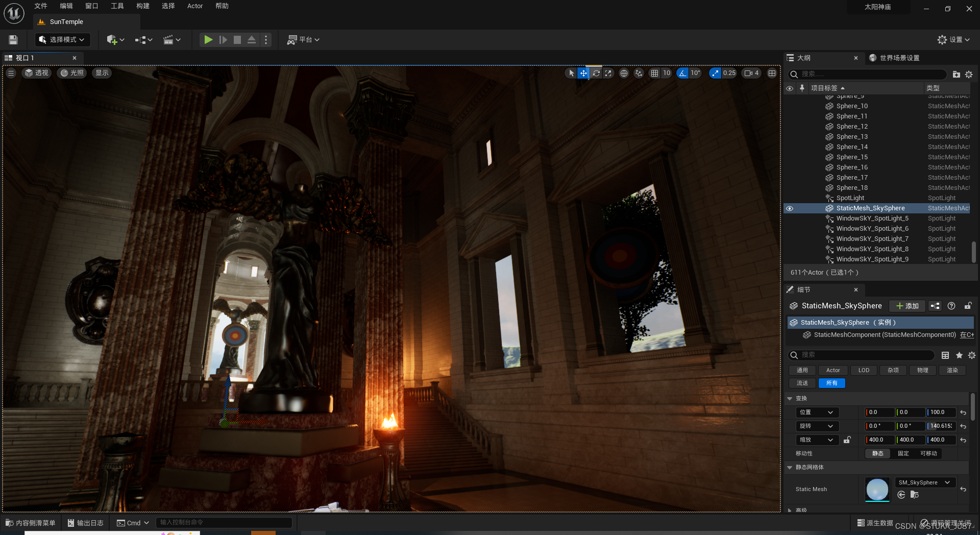Open details property matrix grid icon
Screen dimensions: 980x535
click(x=945, y=355)
